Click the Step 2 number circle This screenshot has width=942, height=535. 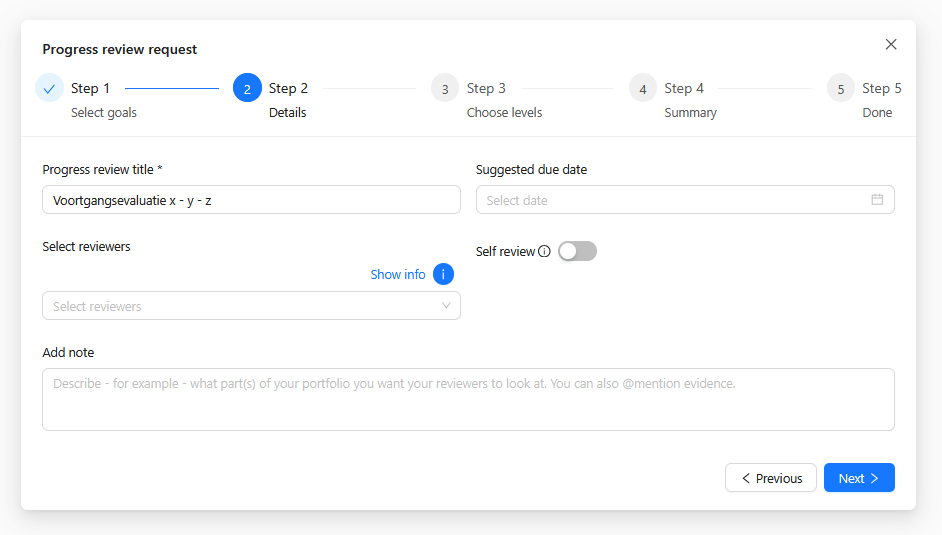click(x=247, y=88)
